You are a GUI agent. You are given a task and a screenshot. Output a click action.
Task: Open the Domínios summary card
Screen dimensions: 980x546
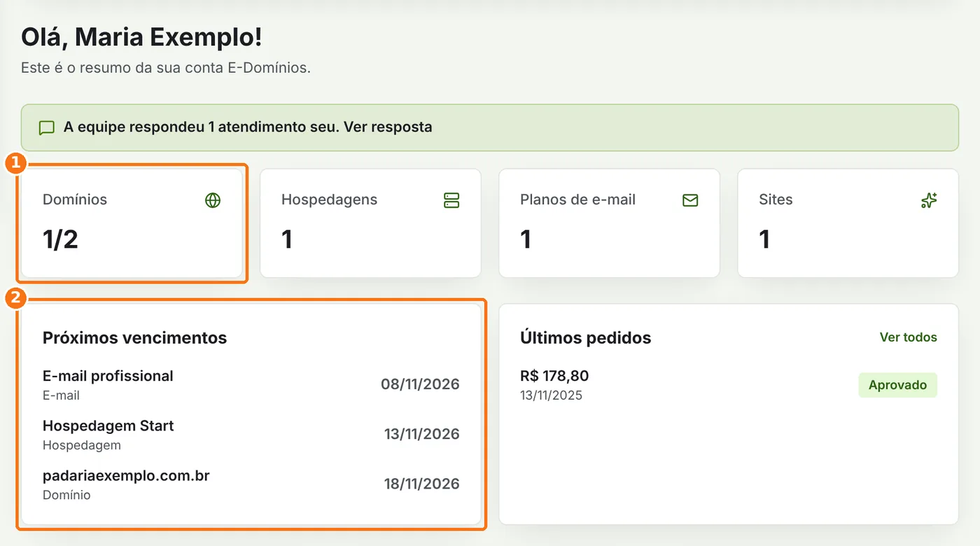click(132, 223)
